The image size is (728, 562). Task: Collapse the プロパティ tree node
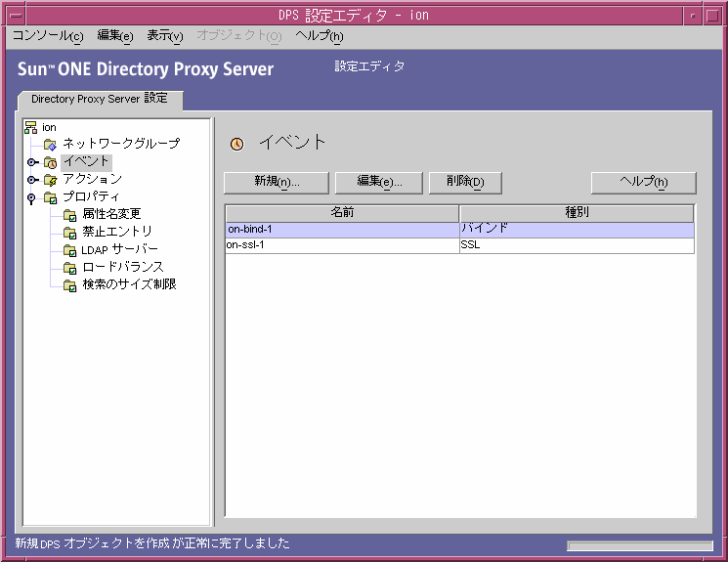pos(31,198)
